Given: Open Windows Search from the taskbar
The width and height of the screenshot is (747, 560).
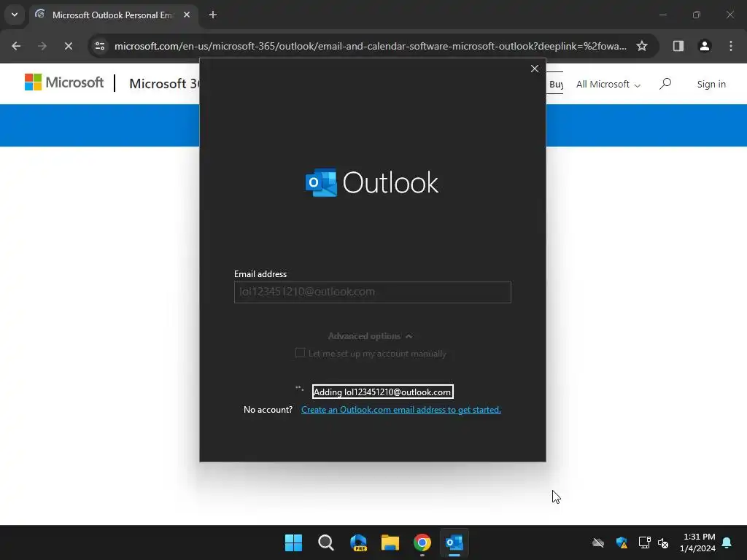Looking at the screenshot, I should tap(326, 542).
